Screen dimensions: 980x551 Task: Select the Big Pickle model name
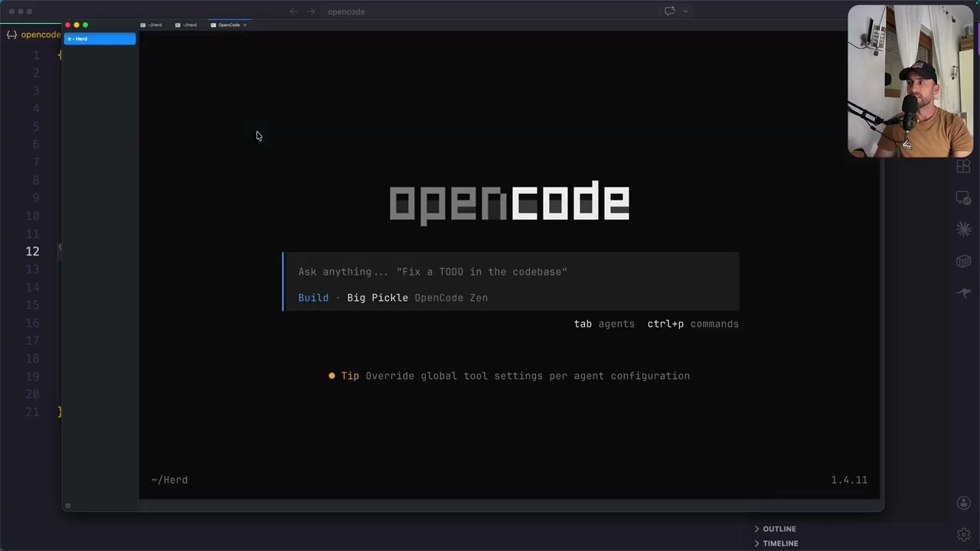click(x=377, y=298)
